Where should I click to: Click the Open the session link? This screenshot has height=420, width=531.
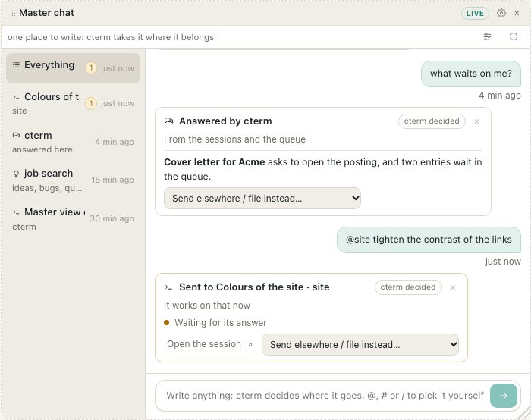[210, 344]
